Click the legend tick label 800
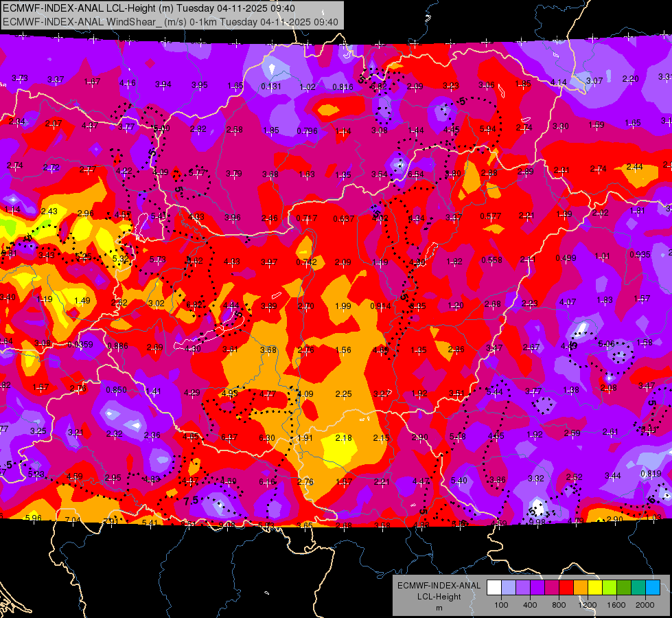Viewport: 672px width, 618px height. point(559,605)
